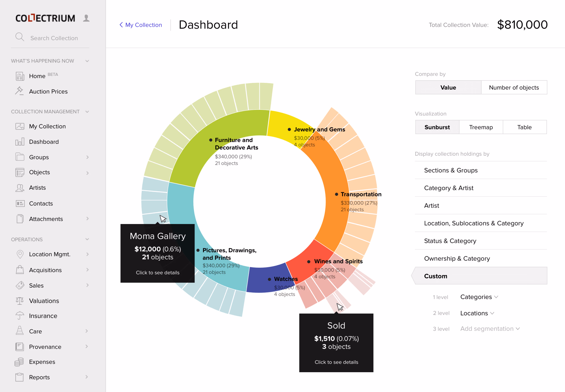Click the Objects list icon
This screenshot has width=565, height=392.
click(20, 172)
